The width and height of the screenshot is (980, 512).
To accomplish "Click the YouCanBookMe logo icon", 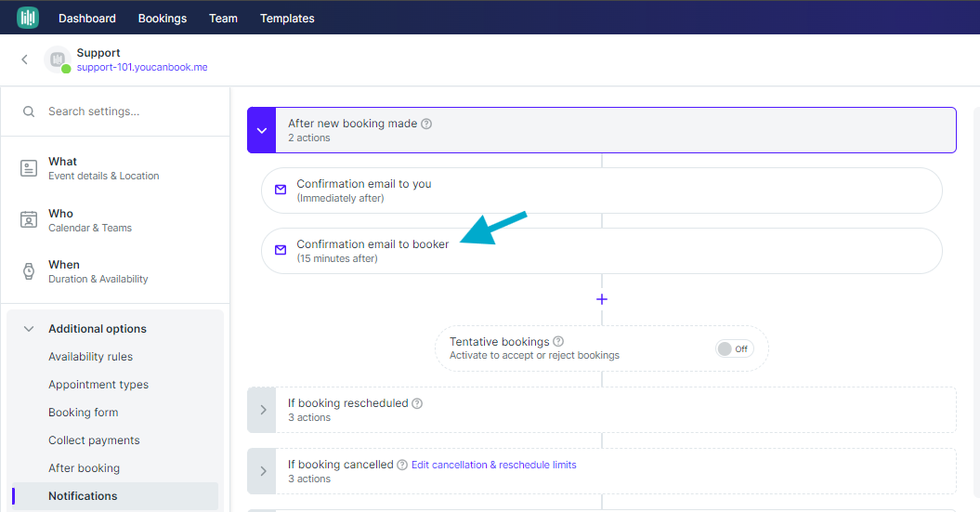I will click(x=28, y=18).
